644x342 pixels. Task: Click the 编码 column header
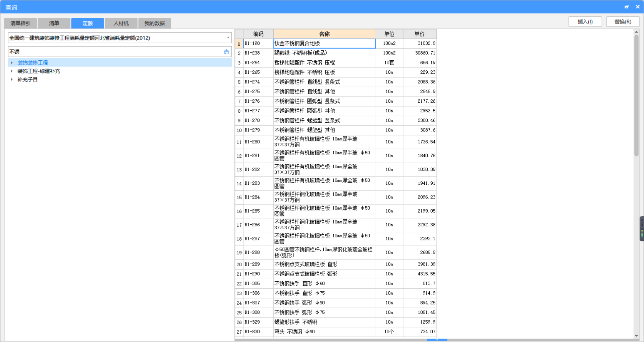click(258, 34)
